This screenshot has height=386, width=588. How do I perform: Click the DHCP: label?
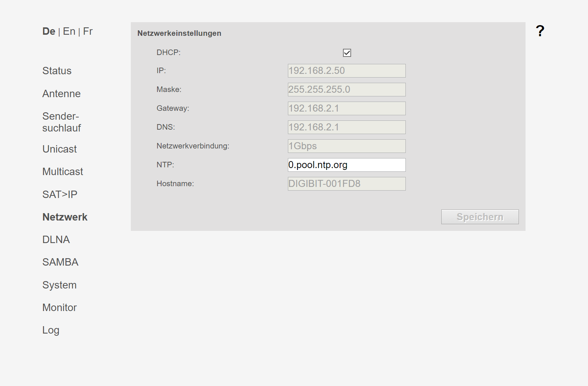(169, 52)
